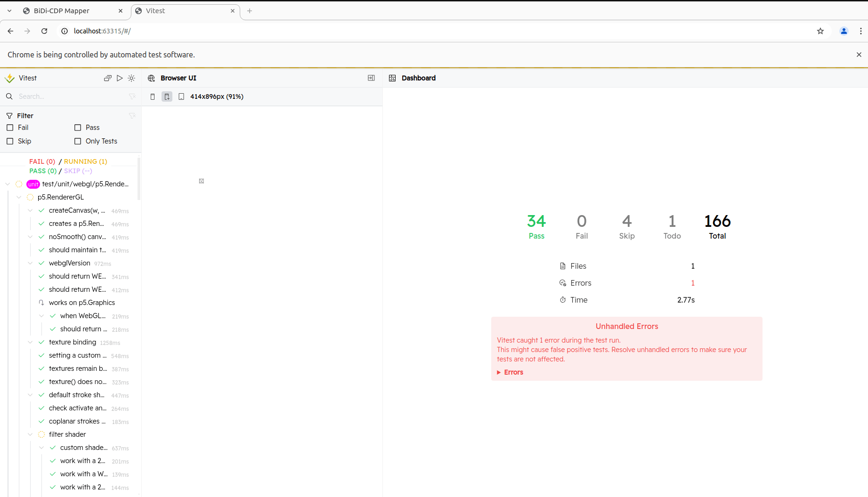This screenshot has height=497, width=868.
Task: Clear all filters icon beside Filter heading
Action: pyautogui.click(x=132, y=116)
